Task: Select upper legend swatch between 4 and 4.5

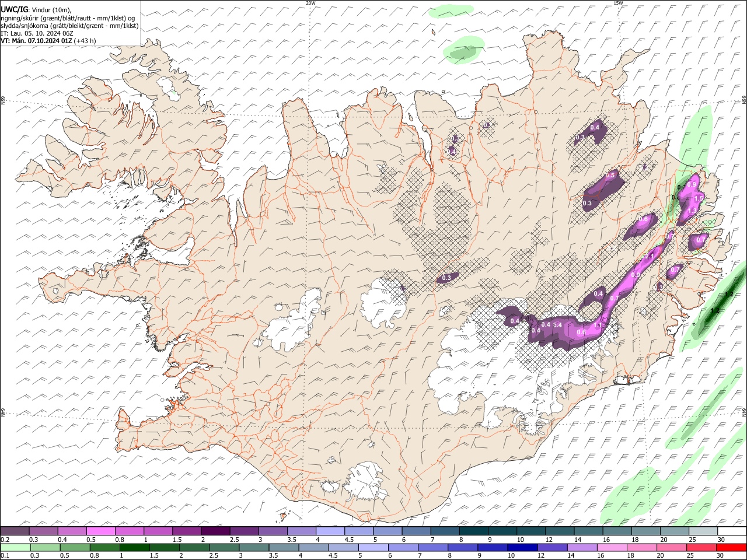Action: 330,531
